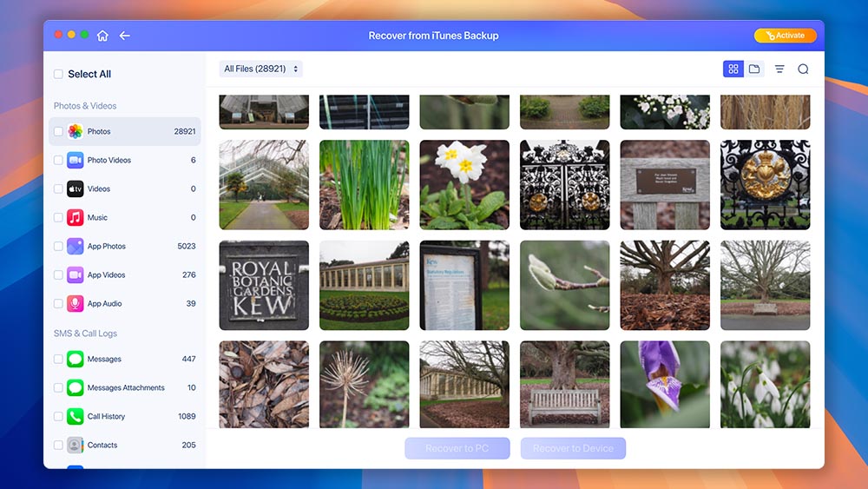
Task: Go to the home screen icon
Action: [x=102, y=36]
